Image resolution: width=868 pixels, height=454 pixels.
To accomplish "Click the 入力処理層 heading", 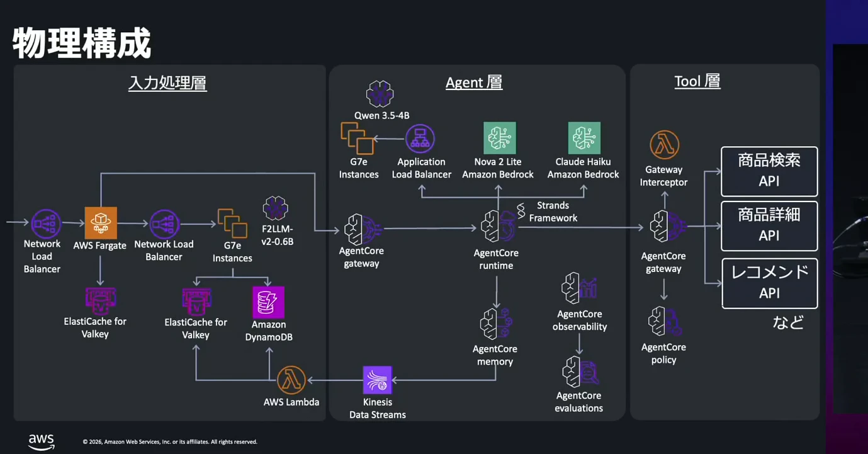I will pos(167,83).
